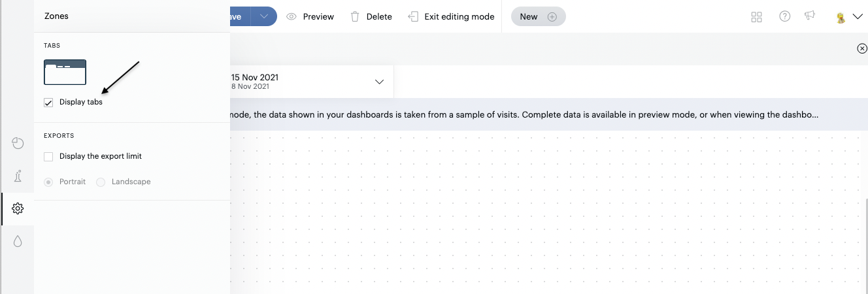Image resolution: width=868 pixels, height=294 pixels.
Task: Select the settings gear sidebar icon
Action: tap(18, 208)
